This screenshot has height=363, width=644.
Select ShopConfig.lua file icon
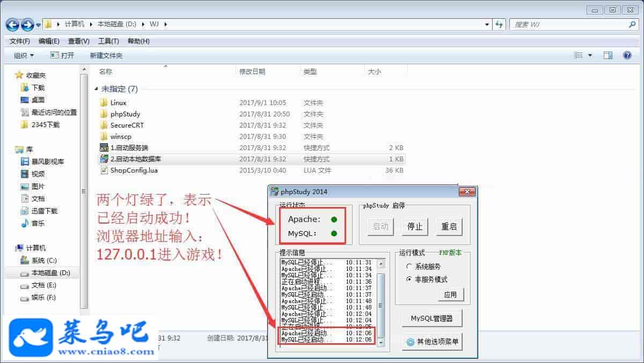104,170
